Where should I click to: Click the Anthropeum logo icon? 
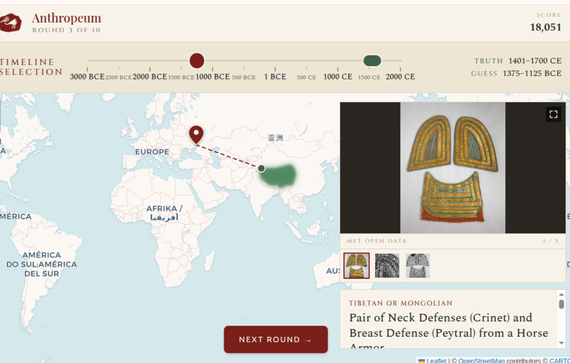tap(10, 23)
